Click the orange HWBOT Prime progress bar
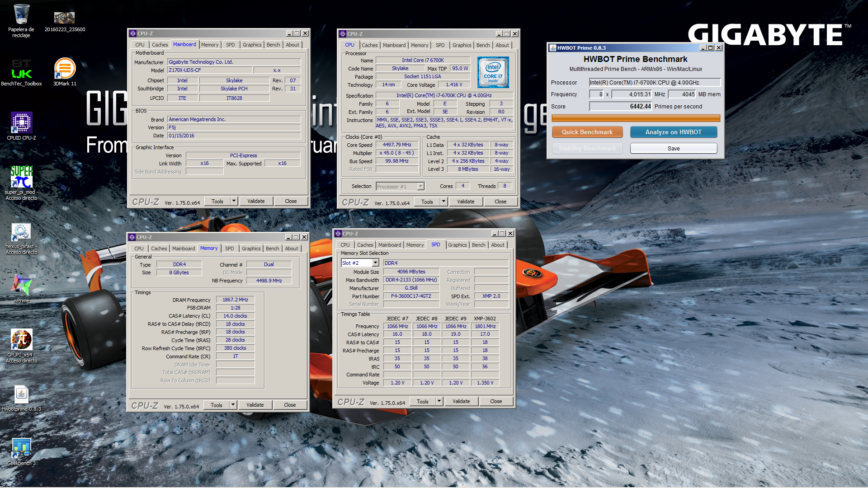 point(636,118)
